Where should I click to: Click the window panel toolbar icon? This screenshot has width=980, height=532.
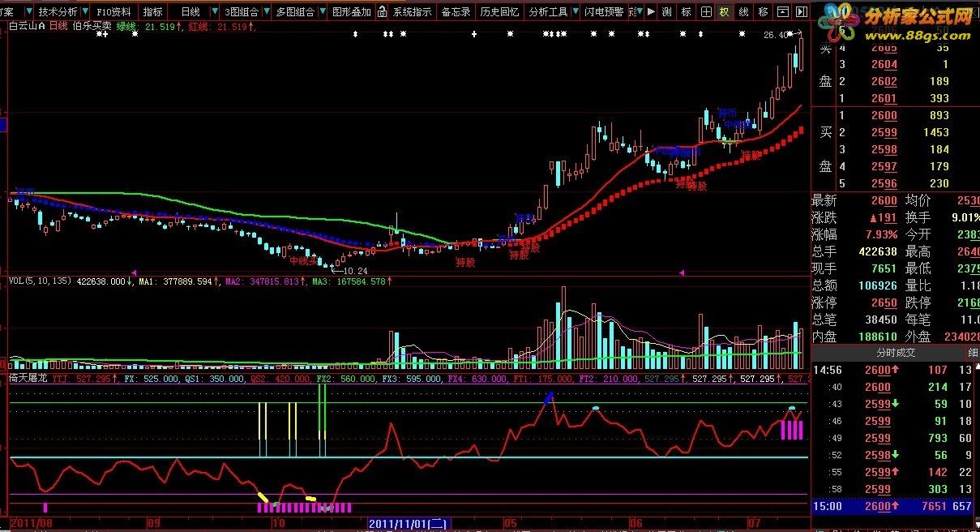781,12
